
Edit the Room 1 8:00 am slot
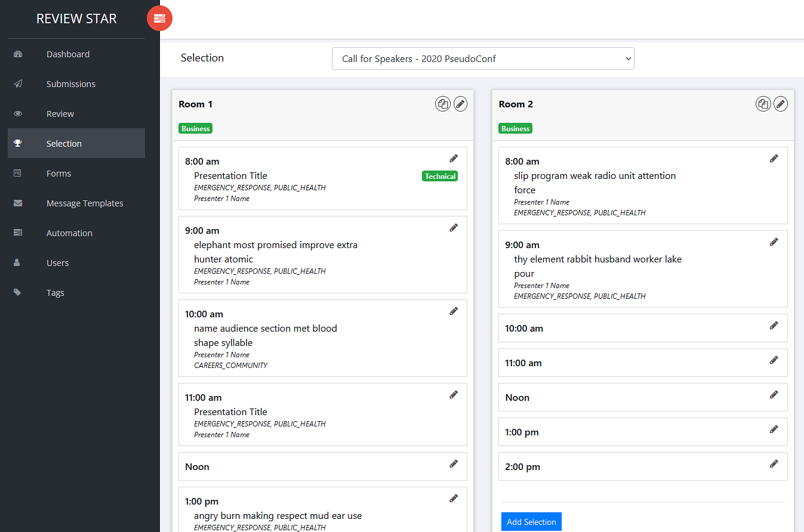(454, 159)
